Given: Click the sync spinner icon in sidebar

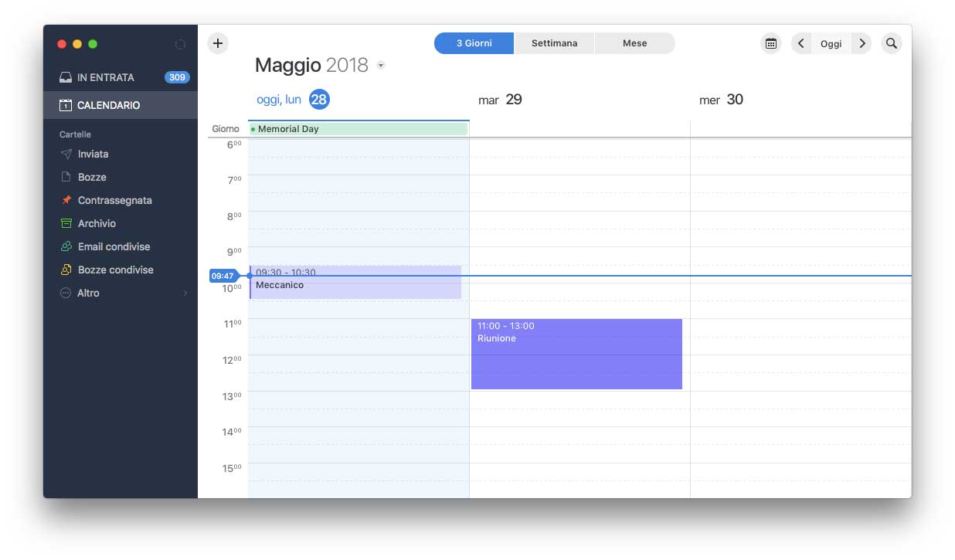Looking at the screenshot, I should (181, 45).
